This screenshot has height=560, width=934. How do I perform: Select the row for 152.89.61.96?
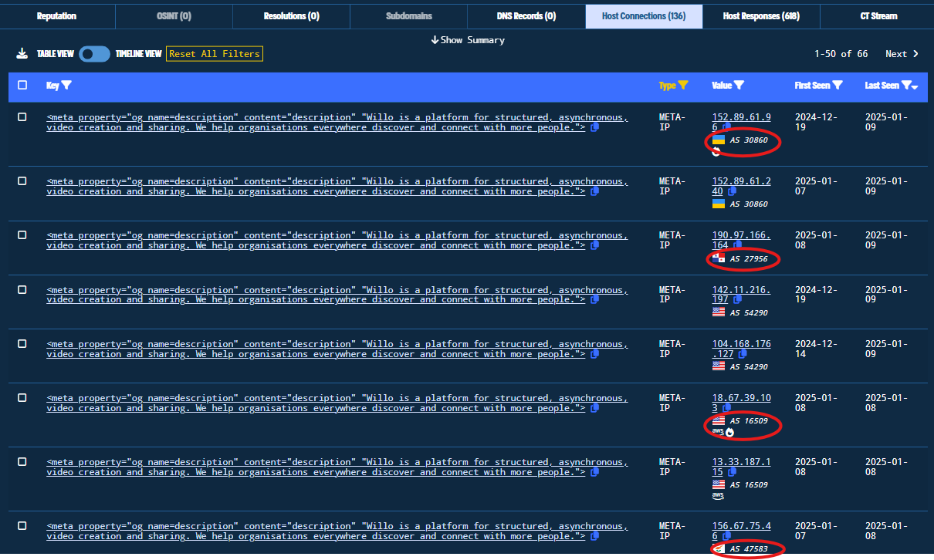point(22,117)
